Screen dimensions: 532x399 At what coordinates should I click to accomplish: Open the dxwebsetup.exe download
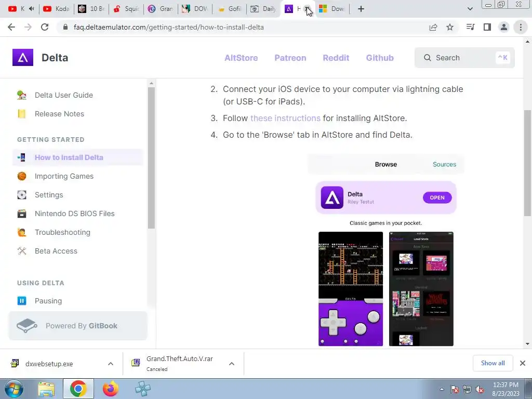[49, 364]
